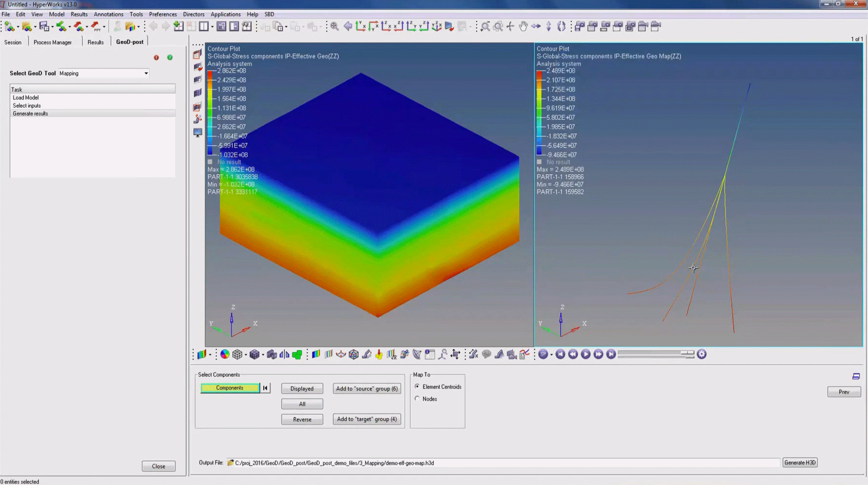This screenshot has height=485, width=868.
Task: Open the Select GeoD Tool dropdown
Action: [x=146, y=73]
